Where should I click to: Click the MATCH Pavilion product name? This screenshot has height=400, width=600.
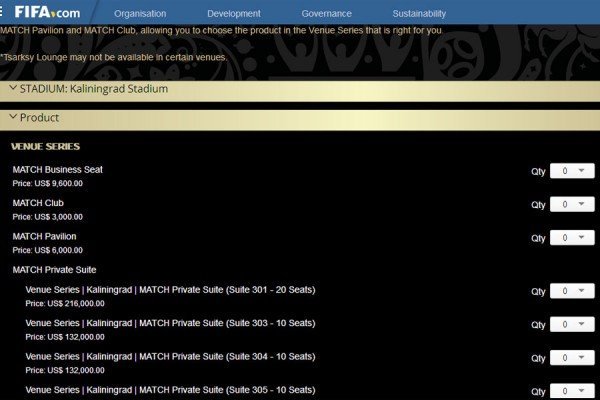point(45,236)
